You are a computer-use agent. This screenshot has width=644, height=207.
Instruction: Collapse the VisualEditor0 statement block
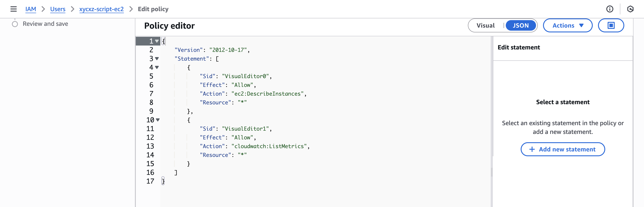pyautogui.click(x=157, y=67)
